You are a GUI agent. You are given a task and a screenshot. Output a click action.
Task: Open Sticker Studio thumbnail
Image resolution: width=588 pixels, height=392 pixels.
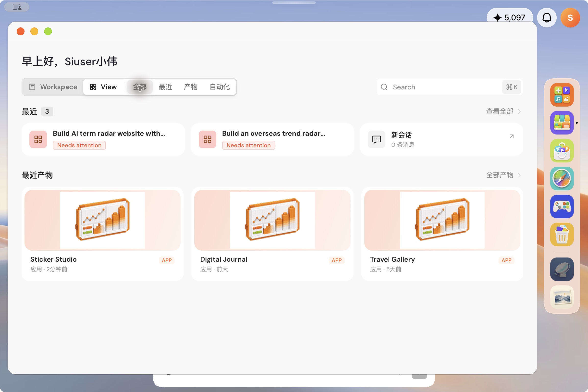pyautogui.click(x=102, y=220)
